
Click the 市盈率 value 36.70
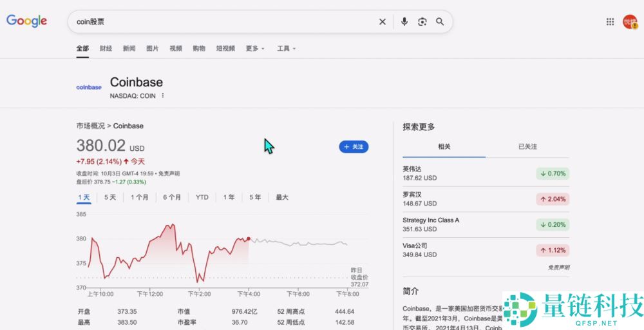point(240,322)
